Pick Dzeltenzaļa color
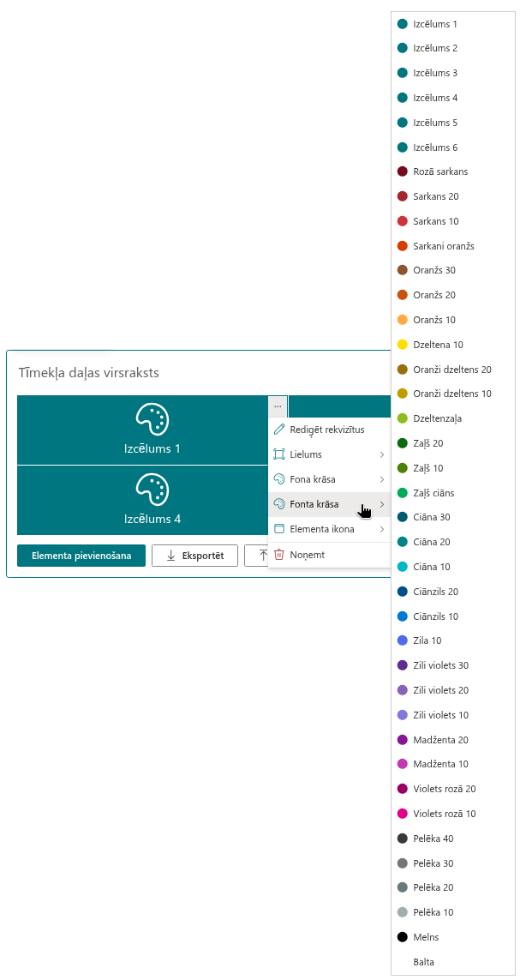Viewport: 526px width, 980px height. point(453,418)
